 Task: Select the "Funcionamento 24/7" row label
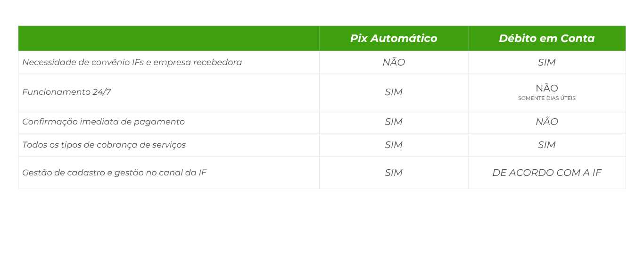[66, 92]
